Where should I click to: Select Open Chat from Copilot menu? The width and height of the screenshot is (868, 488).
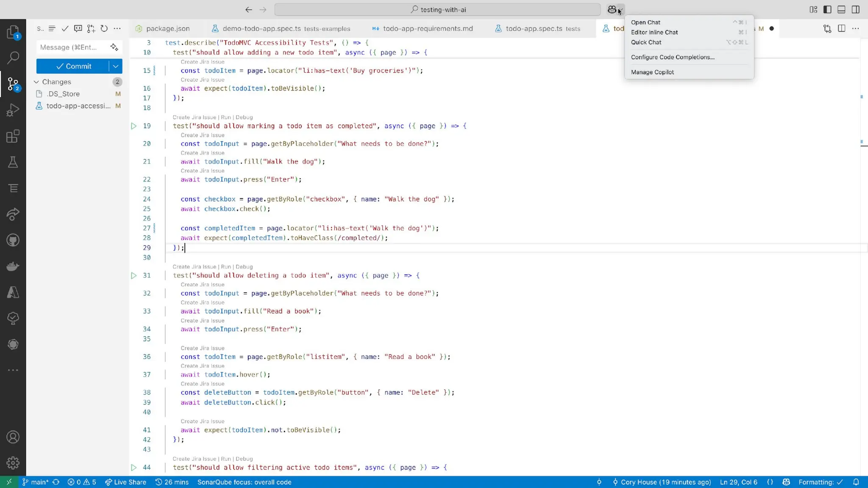coord(645,22)
